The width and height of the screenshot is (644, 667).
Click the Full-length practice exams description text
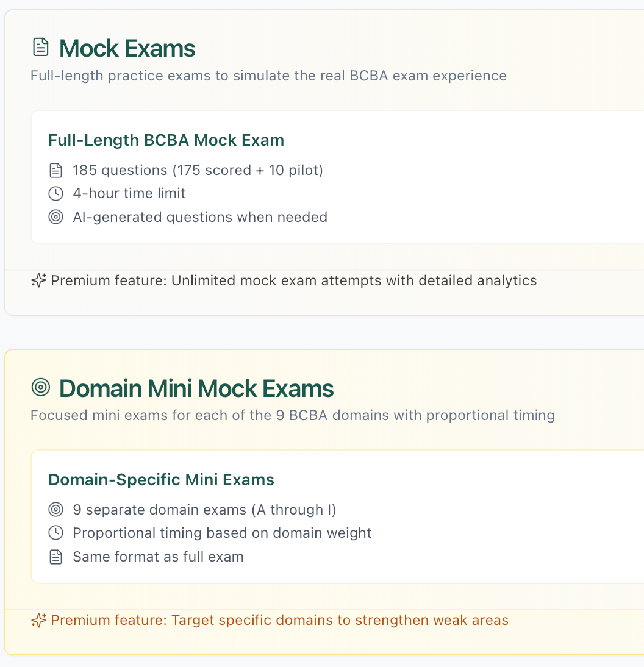point(268,76)
